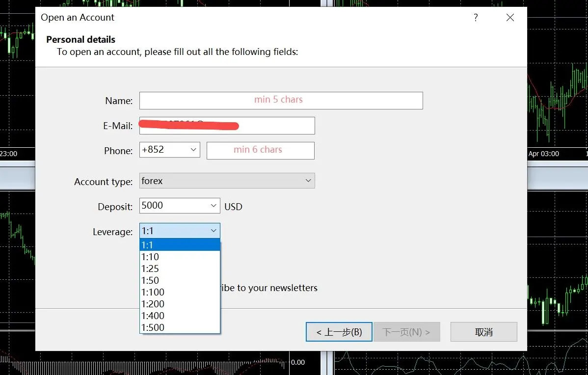This screenshot has height=375, width=588.
Task: Click the Personal details heading
Action: tap(80, 39)
